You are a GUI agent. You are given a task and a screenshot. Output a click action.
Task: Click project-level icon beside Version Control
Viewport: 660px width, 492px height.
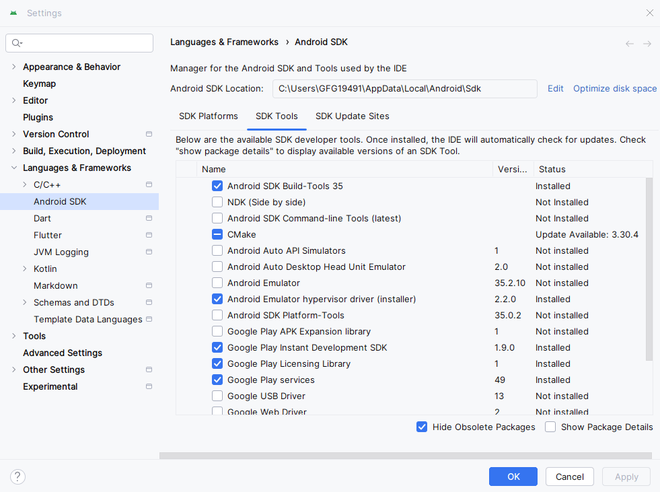pyautogui.click(x=149, y=134)
